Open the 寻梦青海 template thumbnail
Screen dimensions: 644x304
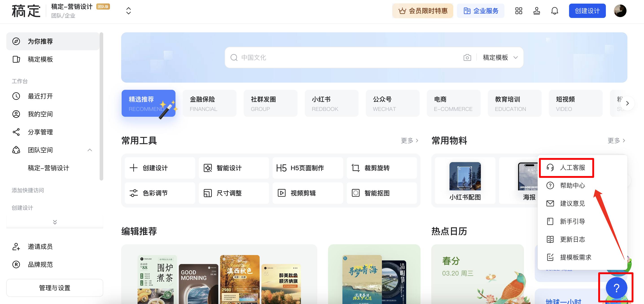click(362, 280)
